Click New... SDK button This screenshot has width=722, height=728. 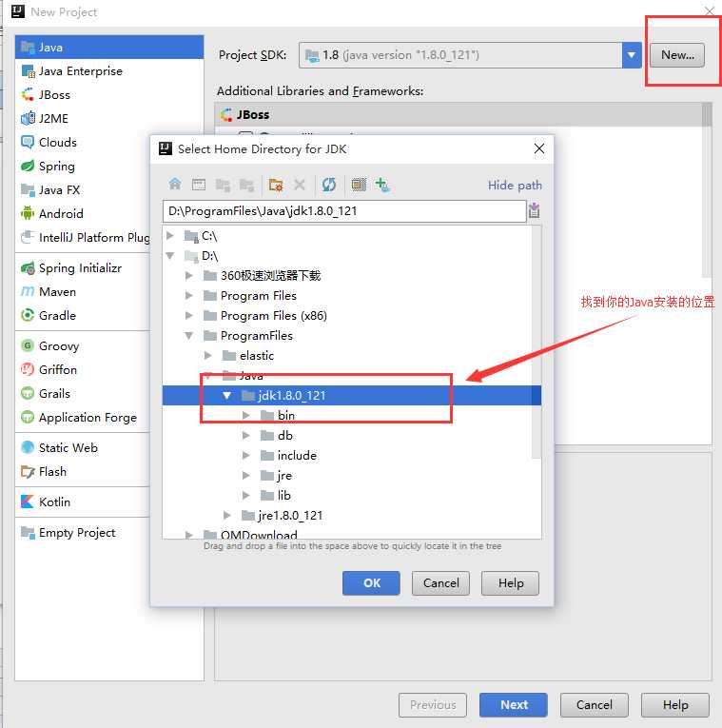pos(677,55)
